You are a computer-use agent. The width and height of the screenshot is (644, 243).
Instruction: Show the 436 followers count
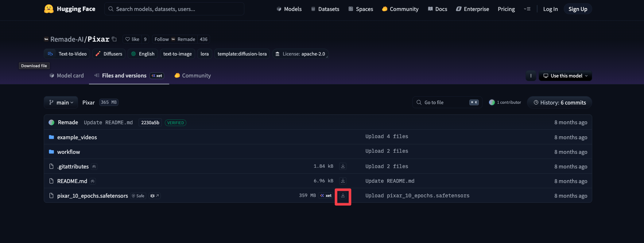click(203, 39)
